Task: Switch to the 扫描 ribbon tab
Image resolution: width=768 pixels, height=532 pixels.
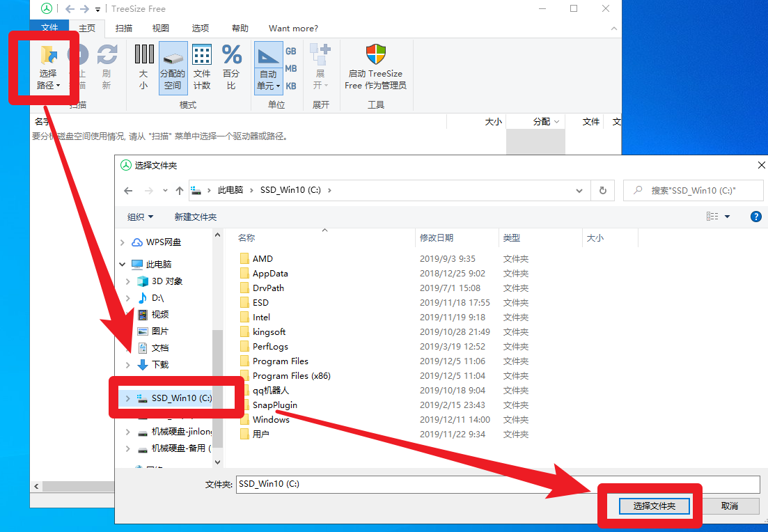Action: (x=124, y=29)
